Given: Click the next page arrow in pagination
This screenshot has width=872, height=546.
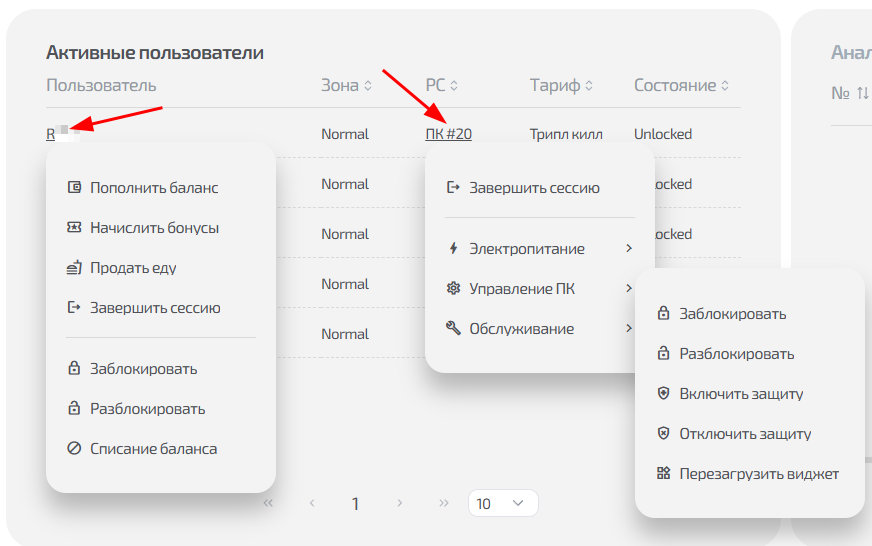Looking at the screenshot, I should [x=400, y=503].
